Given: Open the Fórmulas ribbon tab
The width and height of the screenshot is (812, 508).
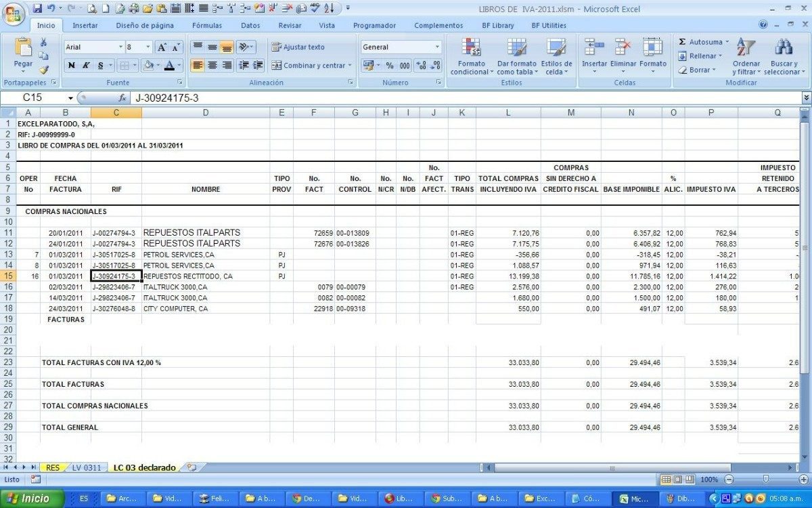Looking at the screenshot, I should [206, 25].
